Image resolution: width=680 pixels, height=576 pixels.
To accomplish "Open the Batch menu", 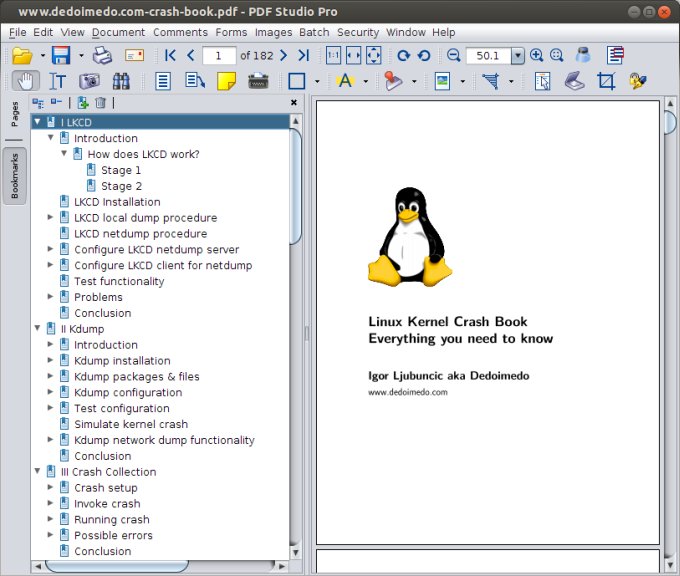I will (314, 33).
